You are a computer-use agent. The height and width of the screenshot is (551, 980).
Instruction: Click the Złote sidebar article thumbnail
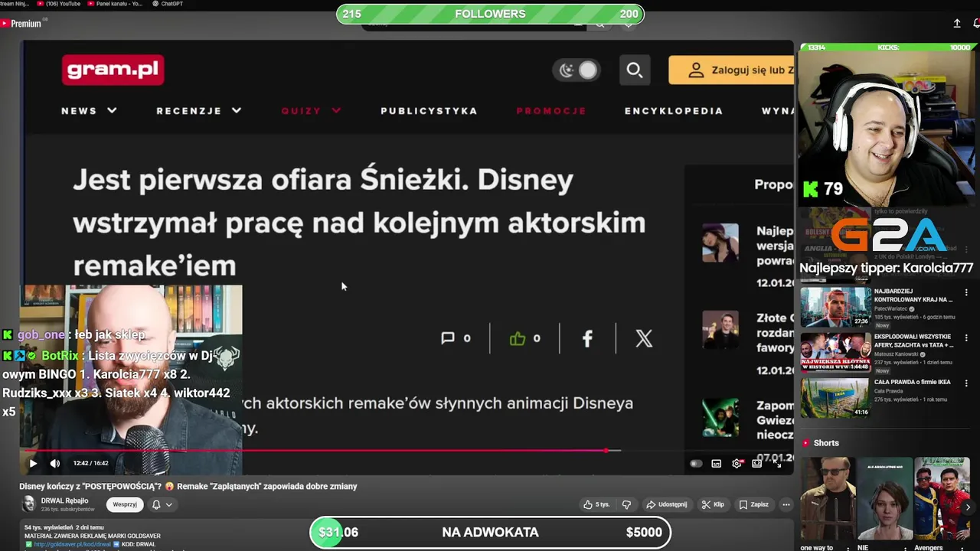[720, 329]
